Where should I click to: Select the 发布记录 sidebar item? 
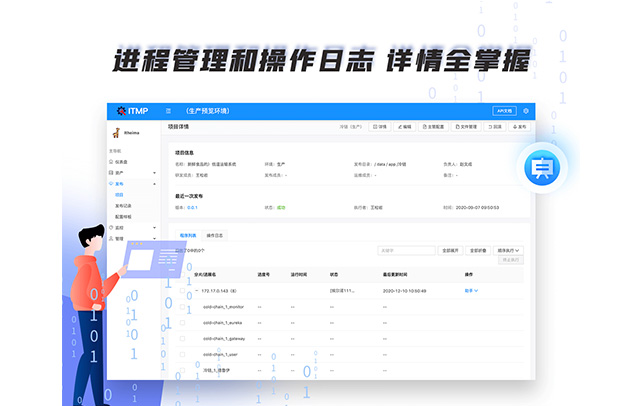pos(124,206)
